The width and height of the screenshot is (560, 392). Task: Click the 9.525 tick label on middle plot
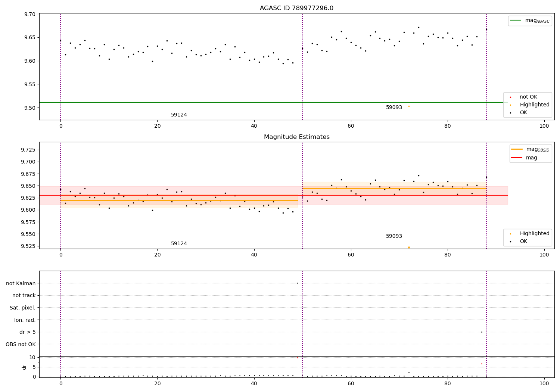[x=28, y=246]
